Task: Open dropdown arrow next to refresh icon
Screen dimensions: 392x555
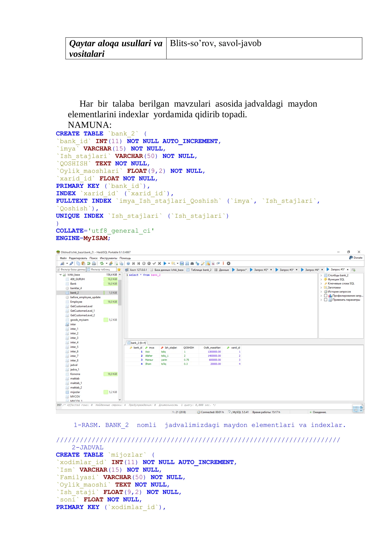Action: (x=106, y=263)
